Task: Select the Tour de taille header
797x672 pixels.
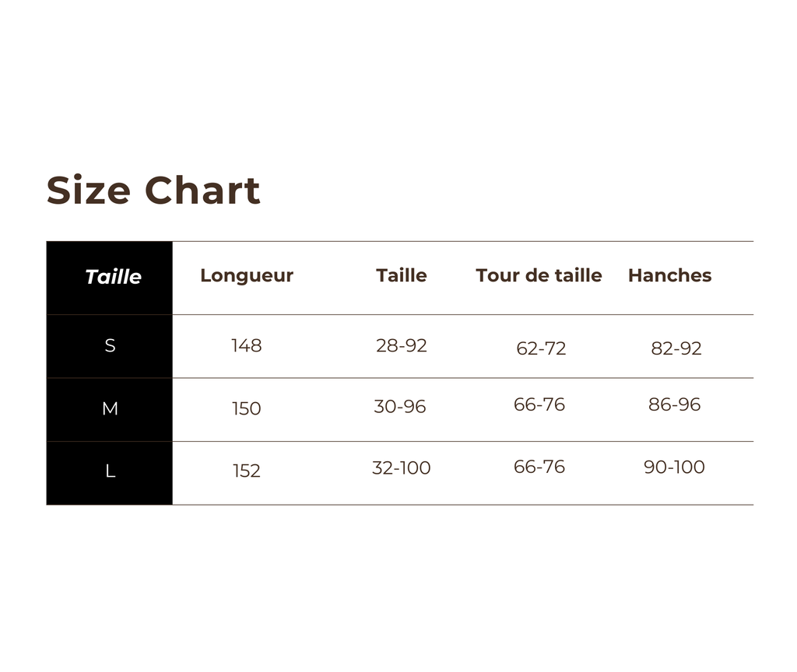Action: (539, 275)
